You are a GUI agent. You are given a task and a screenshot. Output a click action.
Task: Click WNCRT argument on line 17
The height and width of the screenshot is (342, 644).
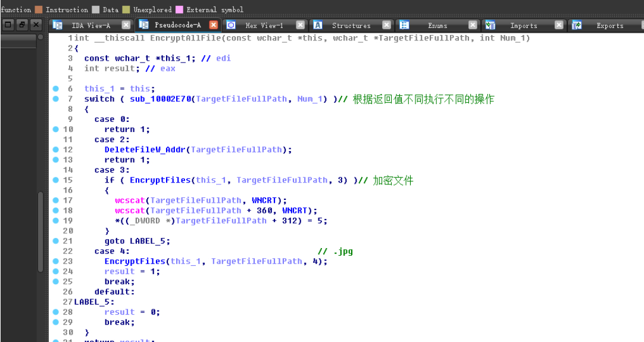[264, 200]
